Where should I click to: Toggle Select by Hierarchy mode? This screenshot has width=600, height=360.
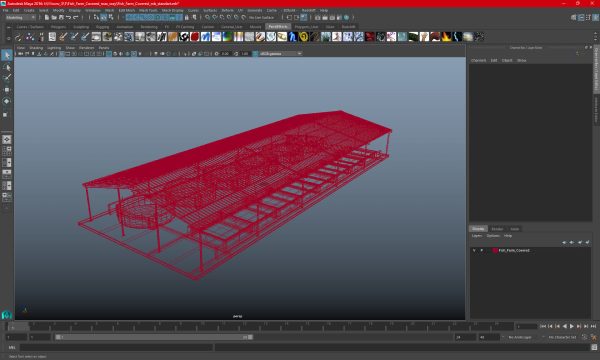coord(96,17)
